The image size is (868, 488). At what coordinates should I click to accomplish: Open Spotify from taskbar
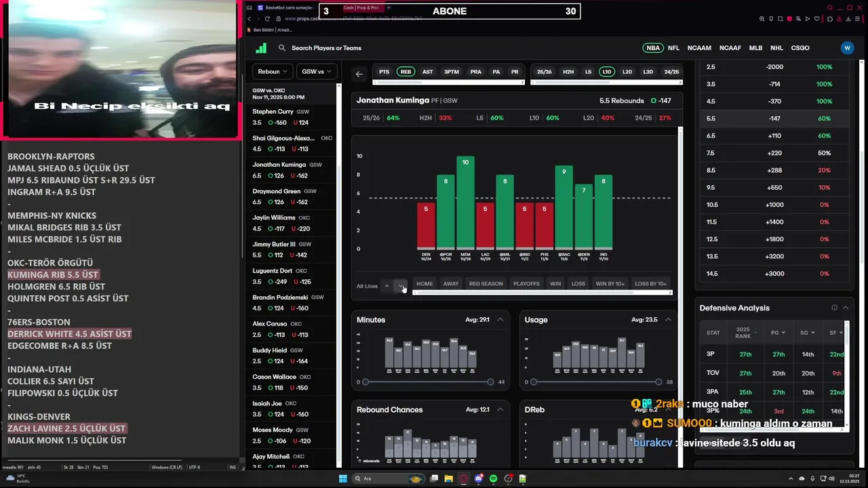click(493, 479)
